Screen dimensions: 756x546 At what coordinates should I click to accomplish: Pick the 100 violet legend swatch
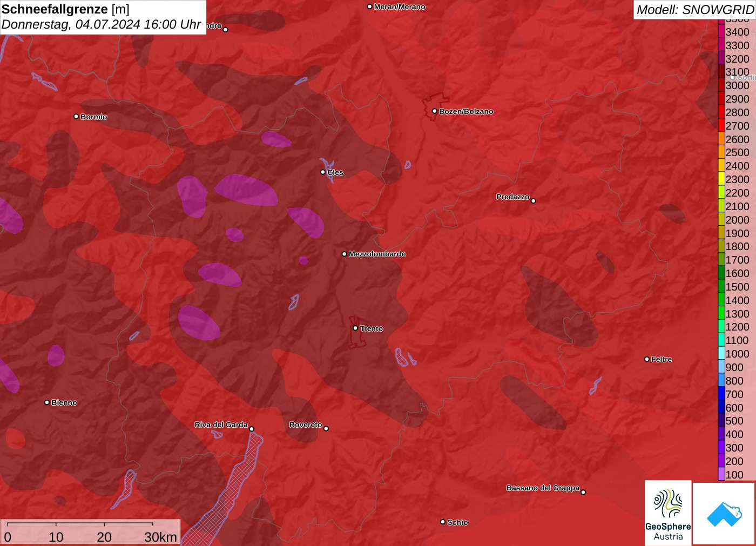tap(721, 474)
